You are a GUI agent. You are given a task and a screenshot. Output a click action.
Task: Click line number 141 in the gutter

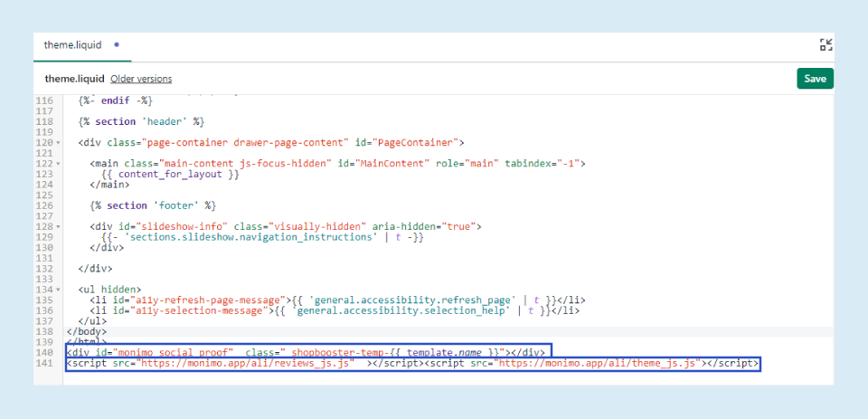[45, 363]
